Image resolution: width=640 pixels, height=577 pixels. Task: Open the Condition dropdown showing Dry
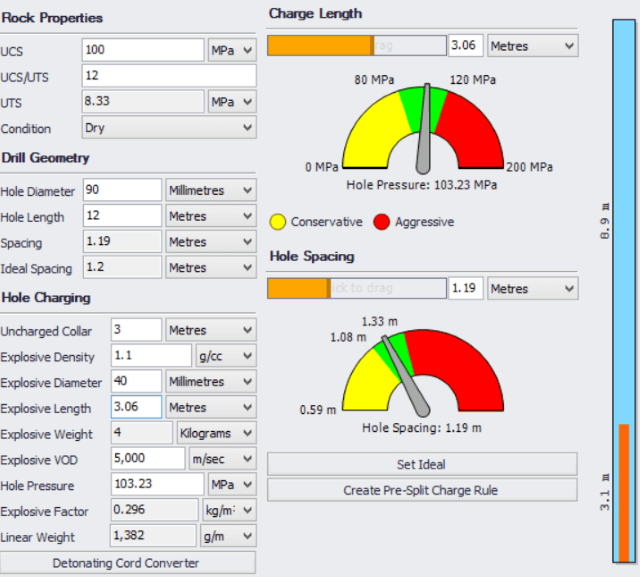169,128
